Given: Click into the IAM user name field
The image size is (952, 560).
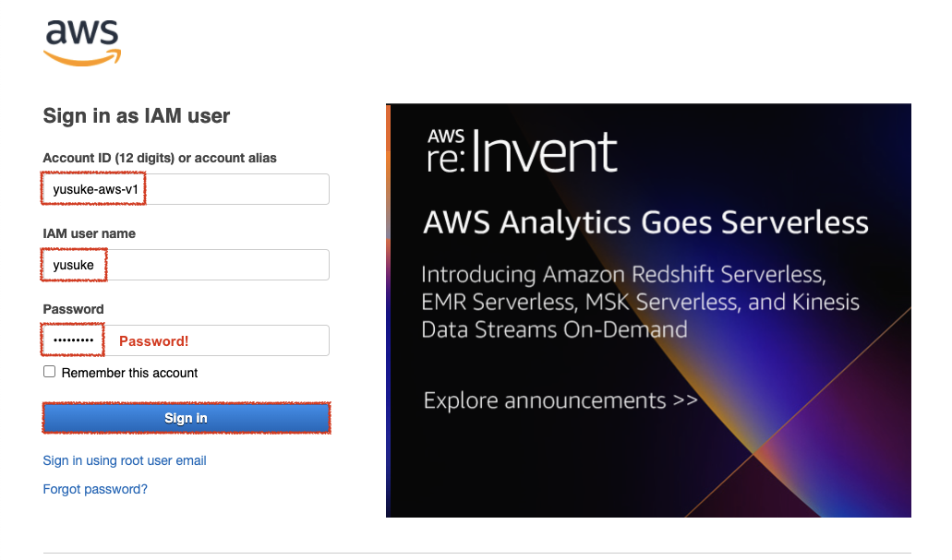Looking at the screenshot, I should coord(186,266).
